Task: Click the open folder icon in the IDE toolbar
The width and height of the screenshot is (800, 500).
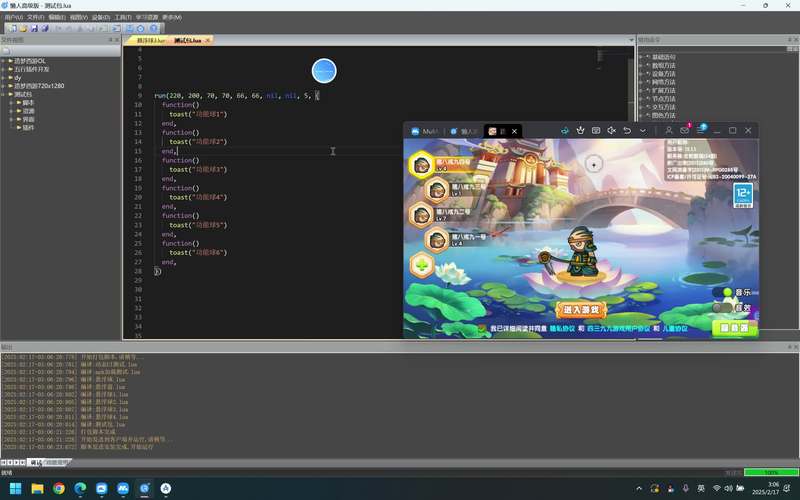Action: pyautogui.click(x=23, y=29)
